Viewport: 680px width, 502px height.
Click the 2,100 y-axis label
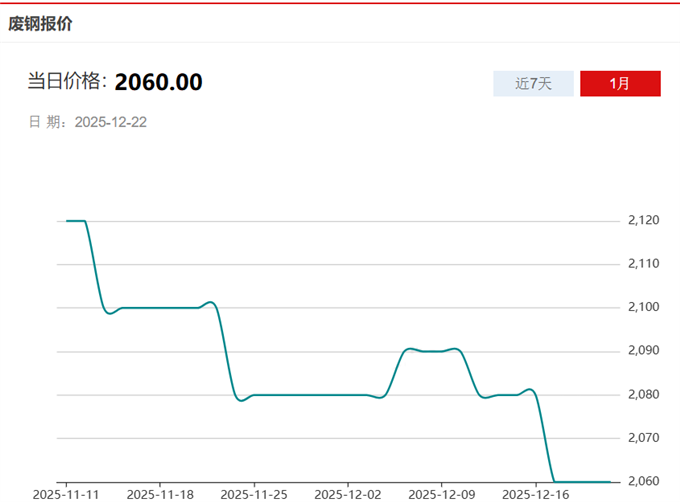tap(643, 307)
